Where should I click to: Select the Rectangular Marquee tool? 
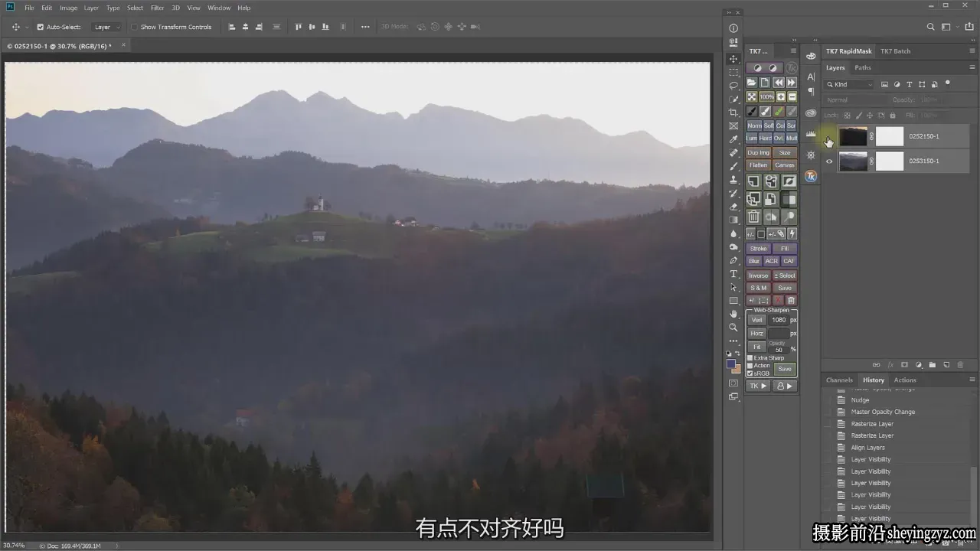click(733, 72)
